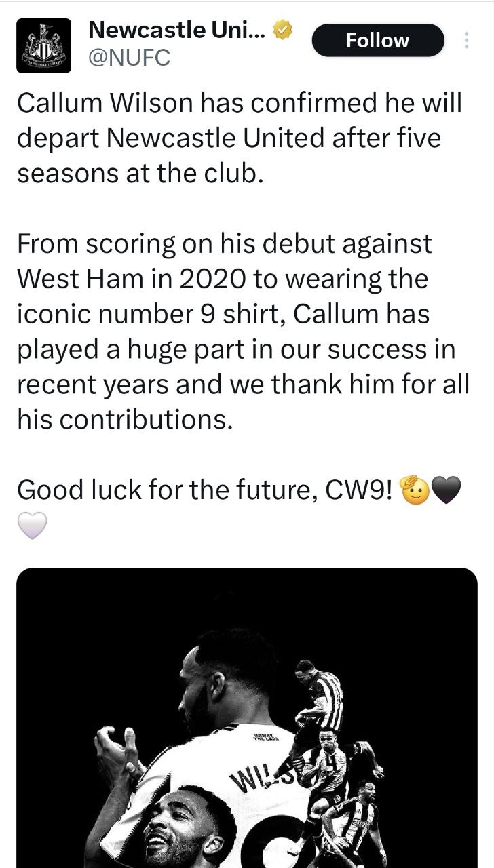Tap the leaping player at collage top
The image size is (494, 868).
pyautogui.click(x=319, y=698)
